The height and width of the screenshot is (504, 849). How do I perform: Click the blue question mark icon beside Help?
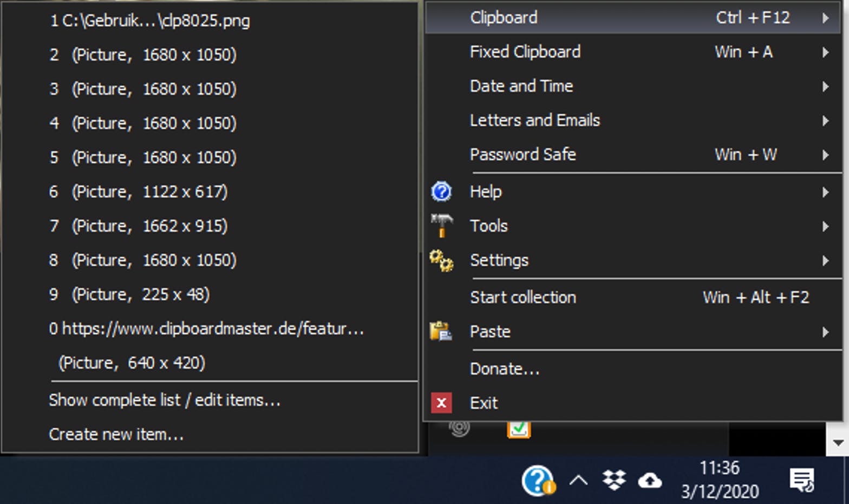tap(441, 192)
